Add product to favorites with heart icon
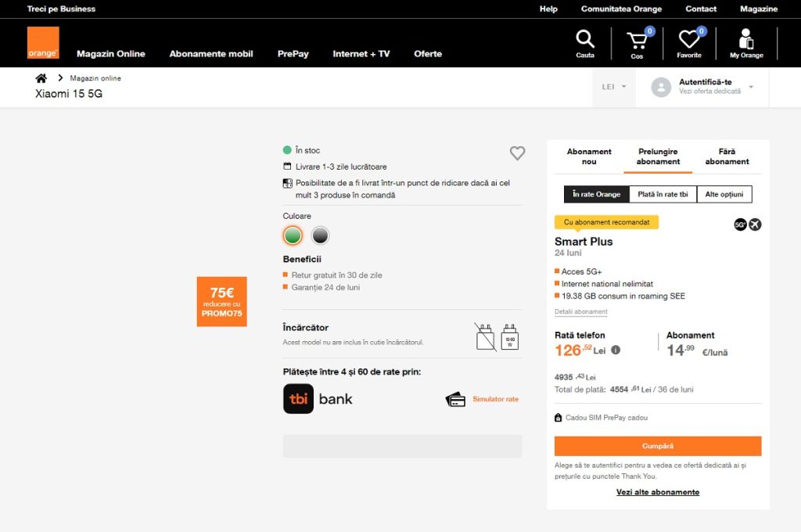 517,153
